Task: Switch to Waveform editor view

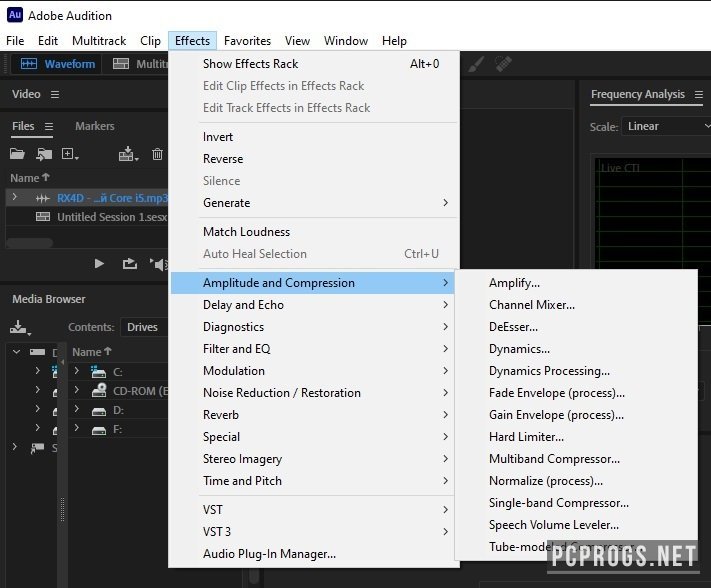Action: point(57,64)
